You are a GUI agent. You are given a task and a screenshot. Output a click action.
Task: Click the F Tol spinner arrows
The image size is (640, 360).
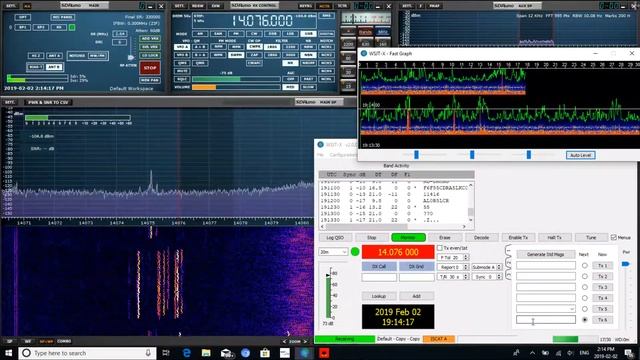[x=466, y=258]
